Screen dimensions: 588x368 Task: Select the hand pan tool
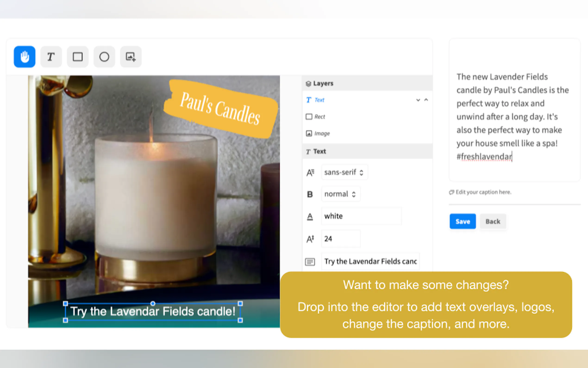[25, 57]
